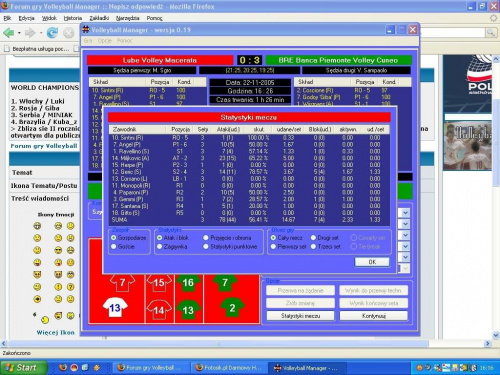Screen dimensions: 500x375
Task: Click the vertical scrollbar down arrow
Action: (x=496, y=335)
